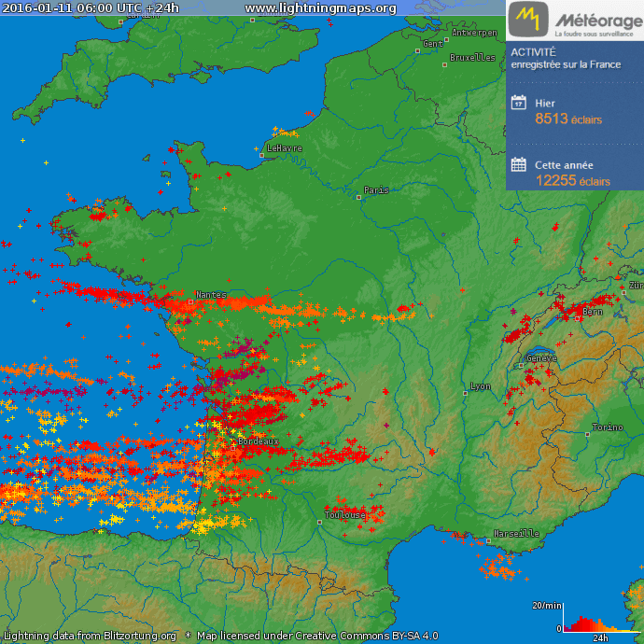Click the Bruxelles city label
The width and height of the screenshot is (644, 644).
[472, 57]
